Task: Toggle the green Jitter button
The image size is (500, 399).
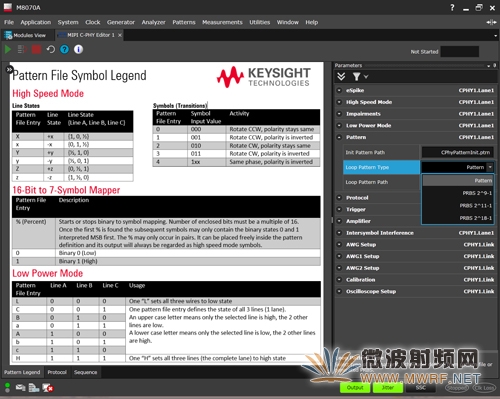Action: 388,387
